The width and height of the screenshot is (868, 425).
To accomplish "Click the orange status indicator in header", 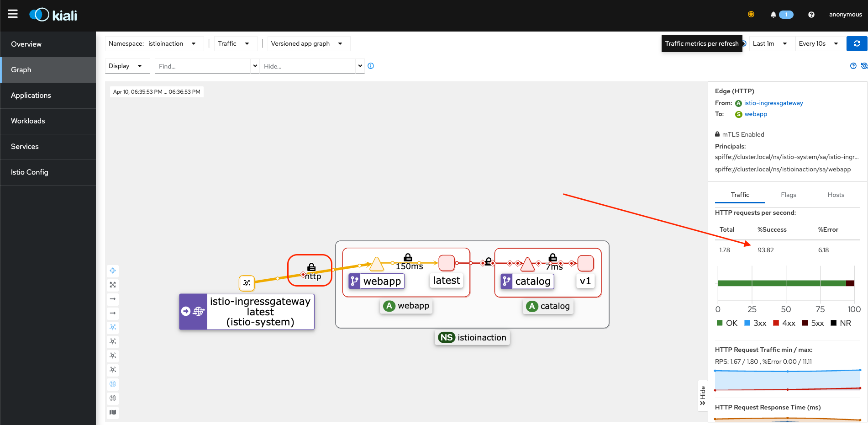I will click(x=751, y=15).
